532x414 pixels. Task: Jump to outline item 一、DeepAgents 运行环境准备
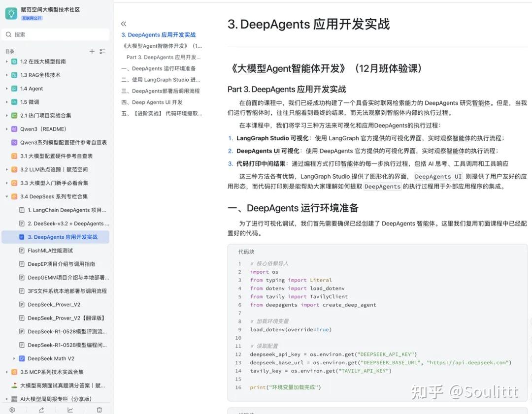(159, 68)
